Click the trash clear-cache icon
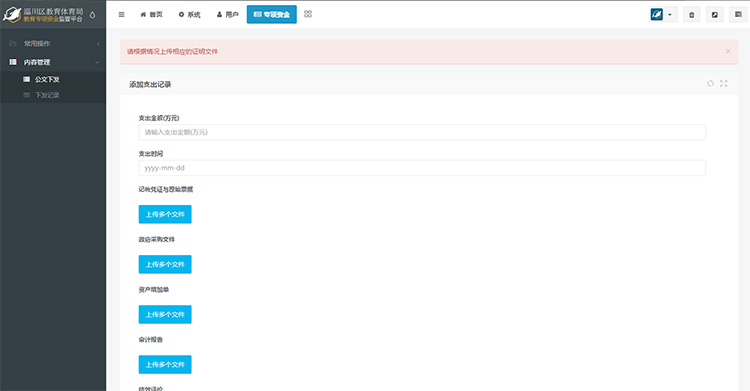The image size is (750, 391). pyautogui.click(x=692, y=15)
